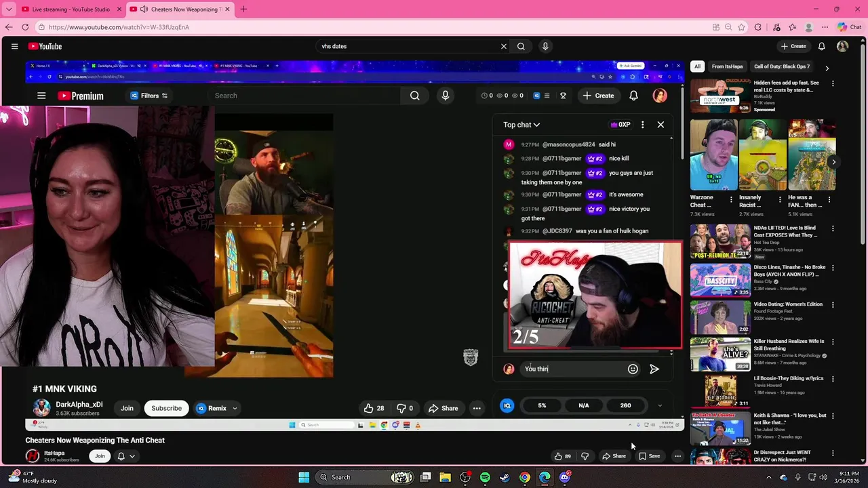
Task: Click the Create button at top right
Action: pyautogui.click(x=793, y=46)
